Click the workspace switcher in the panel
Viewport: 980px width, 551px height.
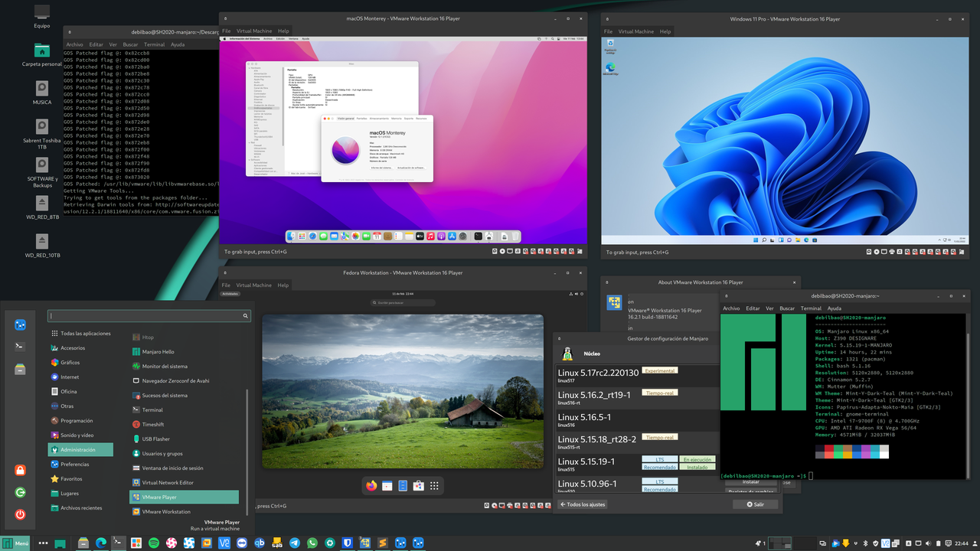click(791, 543)
